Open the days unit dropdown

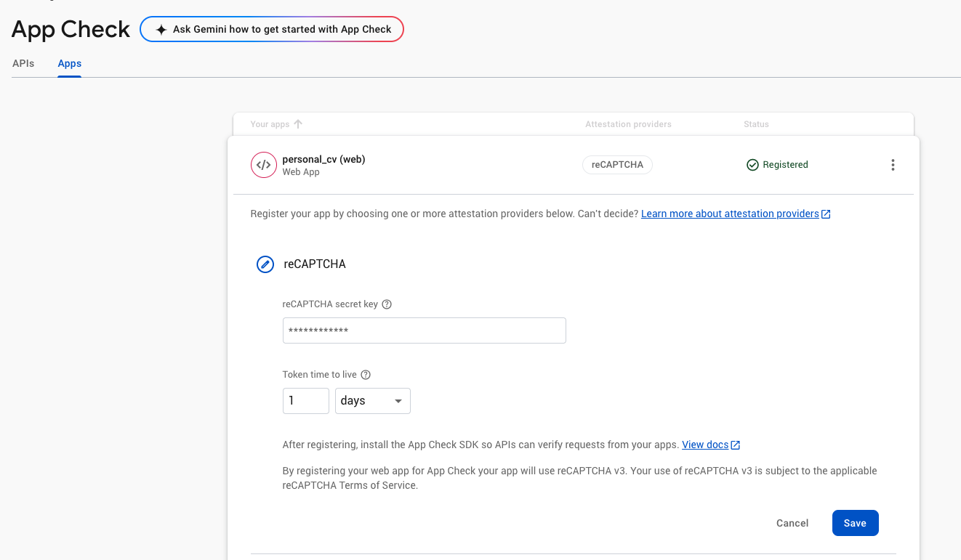(x=373, y=401)
